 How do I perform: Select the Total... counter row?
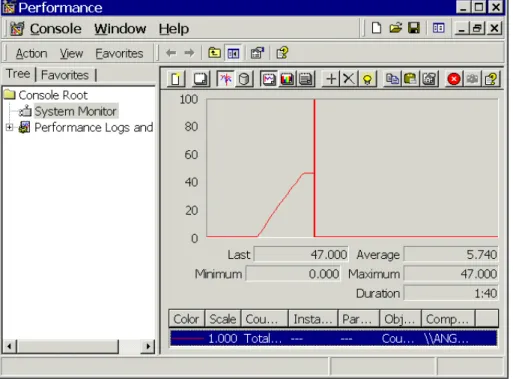(x=333, y=339)
